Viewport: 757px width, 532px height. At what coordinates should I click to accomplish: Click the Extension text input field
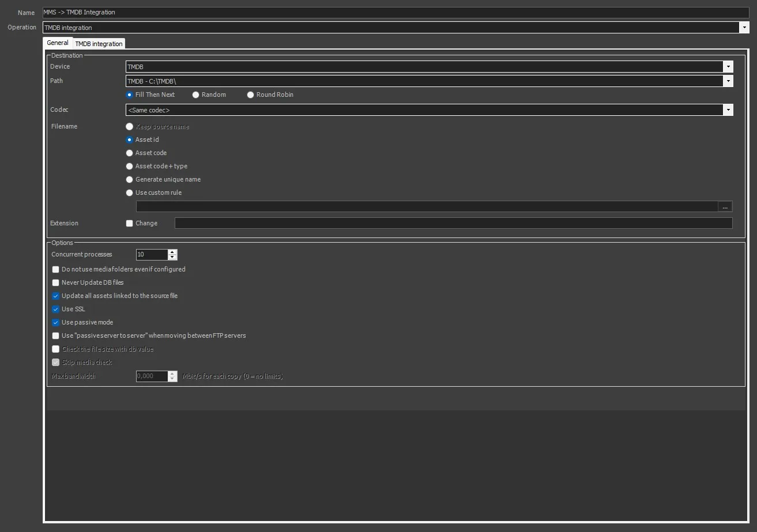tap(453, 223)
